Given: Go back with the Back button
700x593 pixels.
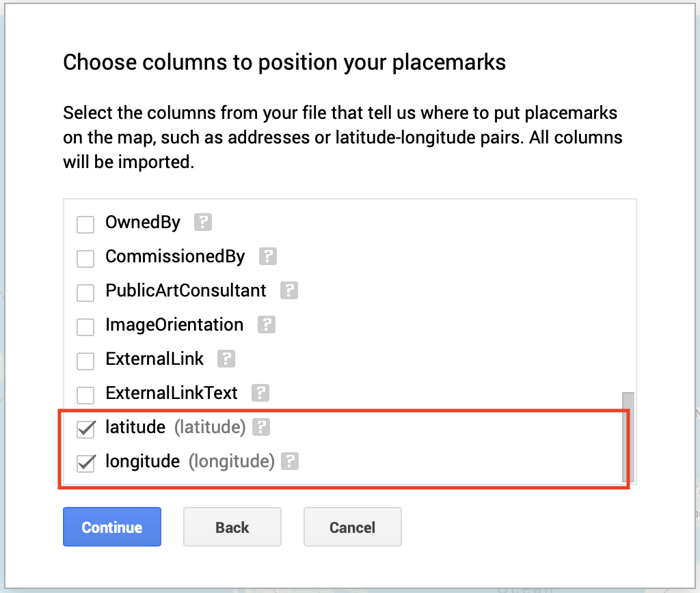Looking at the screenshot, I should 232,527.
